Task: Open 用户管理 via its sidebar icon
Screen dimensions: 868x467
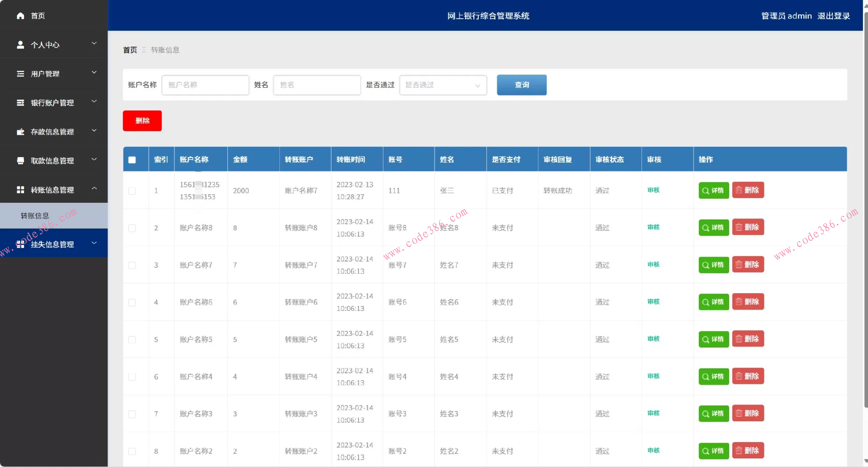Action: tap(20, 73)
